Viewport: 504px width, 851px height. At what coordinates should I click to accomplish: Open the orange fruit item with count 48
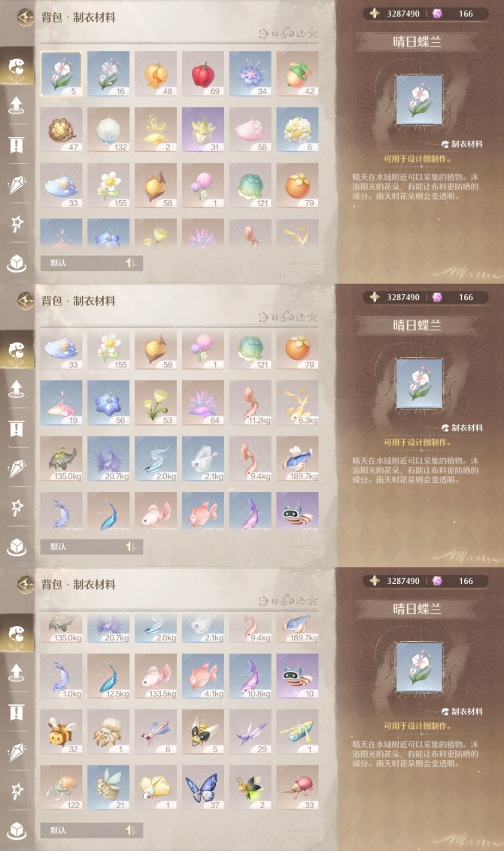(156, 74)
